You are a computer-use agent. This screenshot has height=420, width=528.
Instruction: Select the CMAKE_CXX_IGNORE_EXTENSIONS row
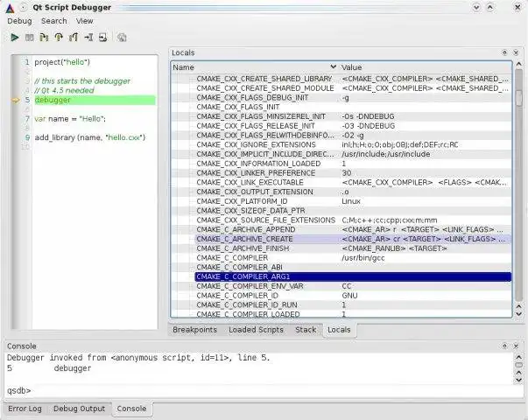[353, 144]
